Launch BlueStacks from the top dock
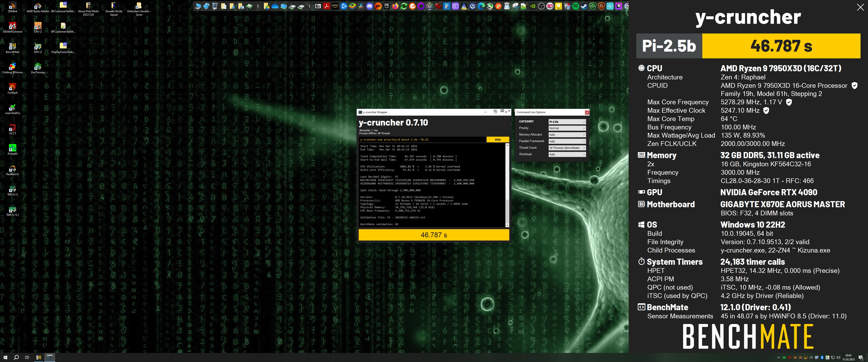 pos(352,6)
